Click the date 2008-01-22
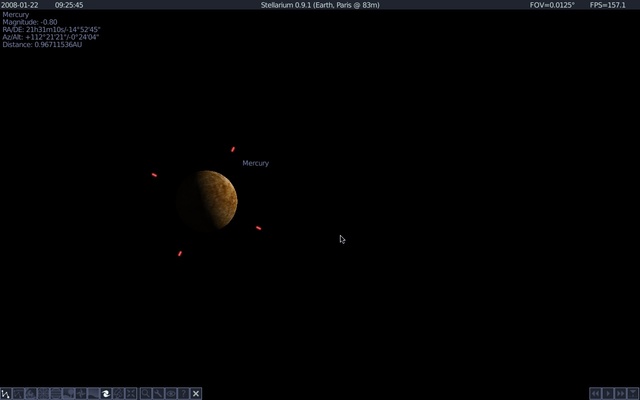The image size is (640, 400). pos(20,5)
